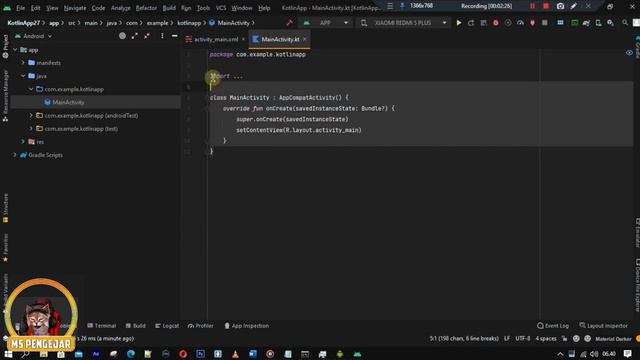Click the Material Darker theme status entry

[x=613, y=339]
